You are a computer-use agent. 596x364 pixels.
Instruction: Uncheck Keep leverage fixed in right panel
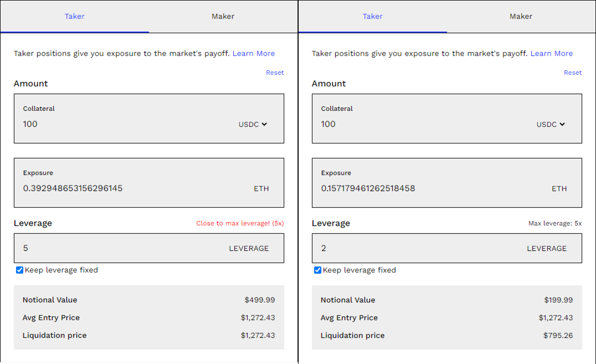318,270
